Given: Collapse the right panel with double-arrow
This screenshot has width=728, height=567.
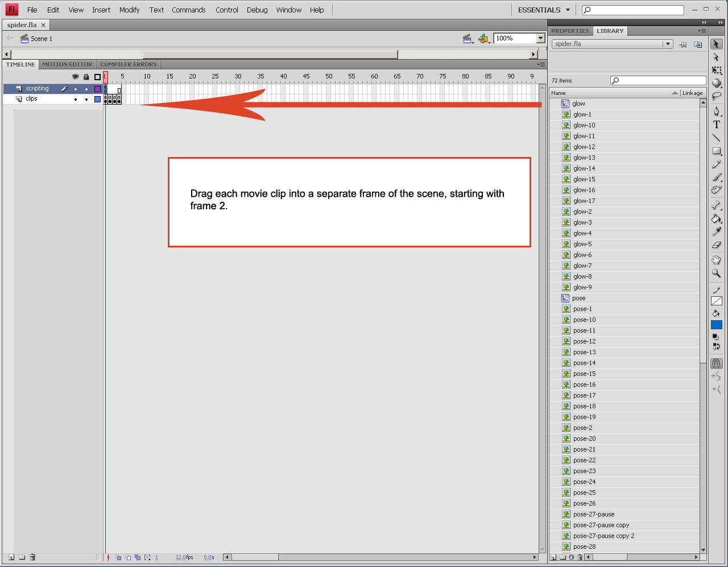Looking at the screenshot, I should coord(704,22).
